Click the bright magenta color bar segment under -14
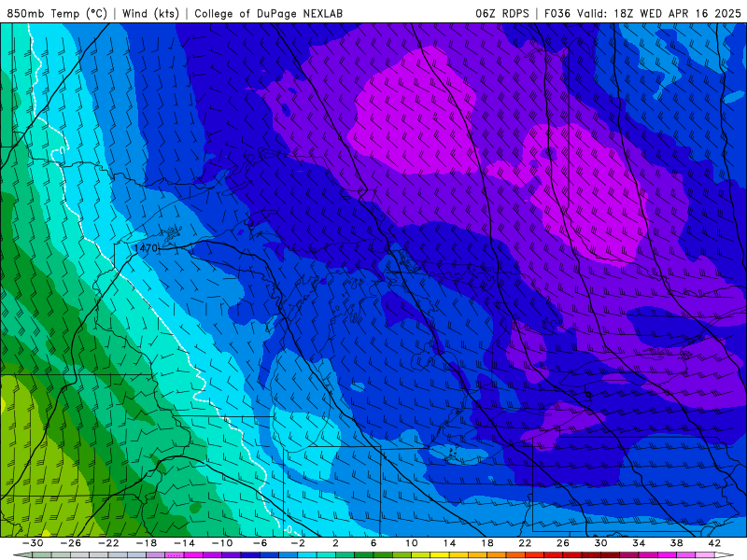The image size is (747, 560). tap(193, 554)
